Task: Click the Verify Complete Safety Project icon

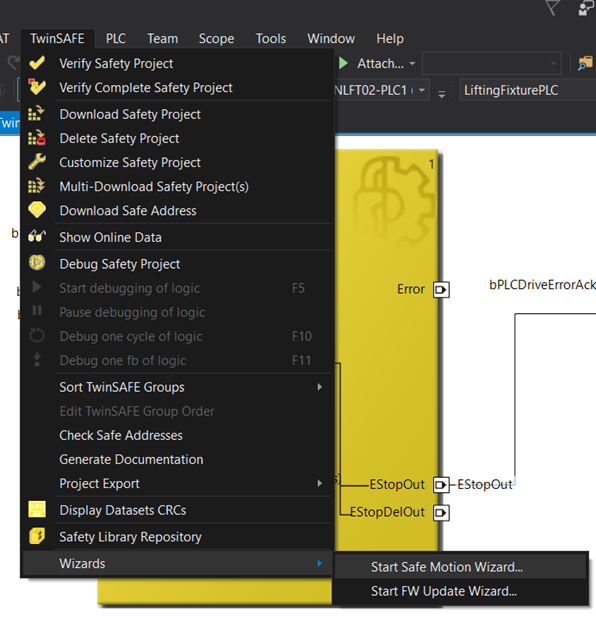Action: point(37,87)
